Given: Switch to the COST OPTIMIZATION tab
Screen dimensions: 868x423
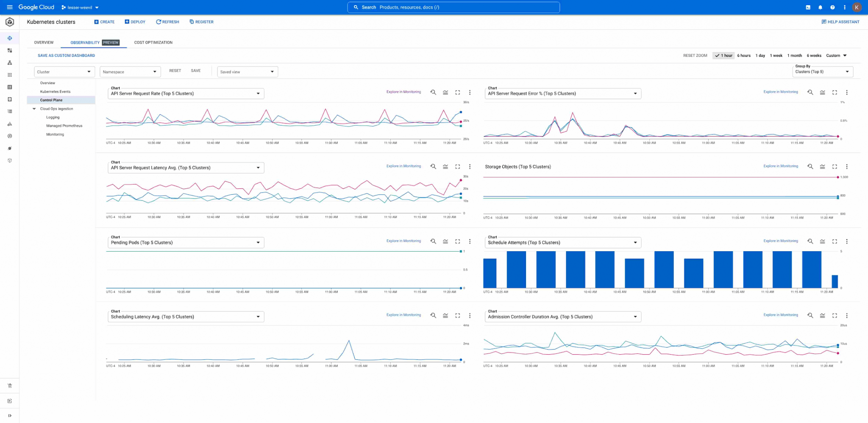Looking at the screenshot, I should point(153,42).
